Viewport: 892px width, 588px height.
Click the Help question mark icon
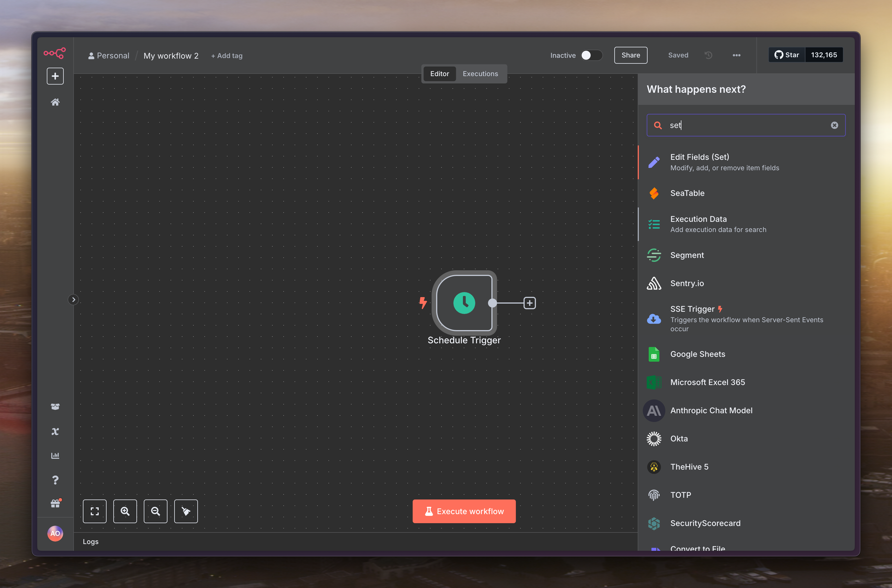coord(55,480)
